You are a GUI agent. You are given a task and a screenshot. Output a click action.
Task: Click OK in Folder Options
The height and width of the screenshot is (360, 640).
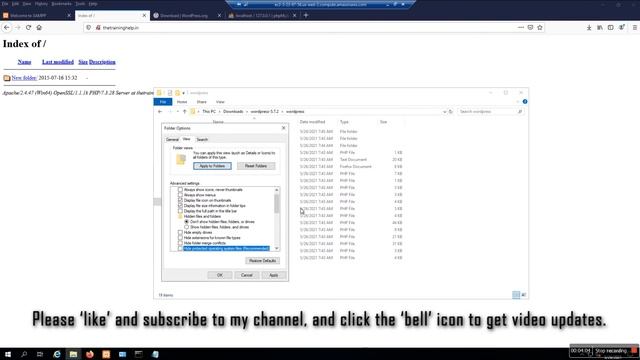pyautogui.click(x=220, y=275)
